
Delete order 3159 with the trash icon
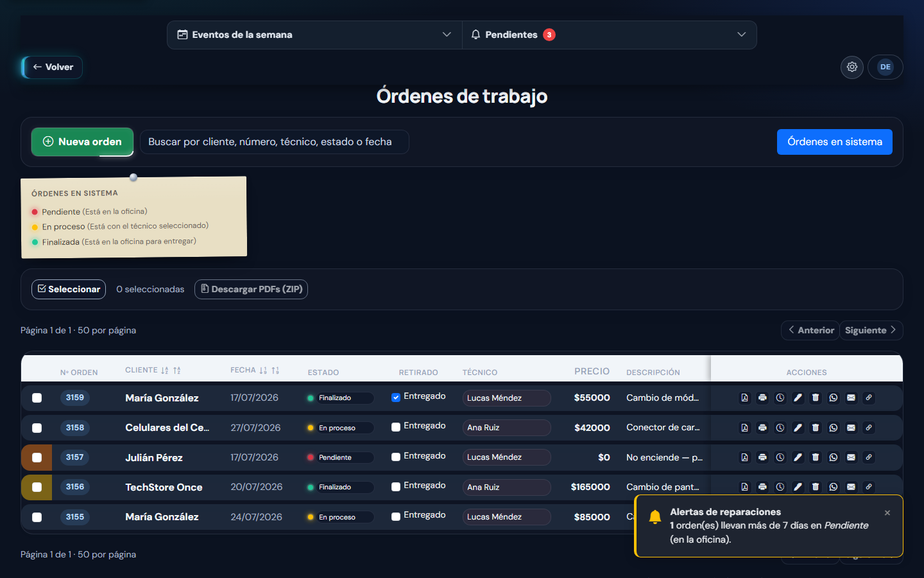[x=816, y=398]
